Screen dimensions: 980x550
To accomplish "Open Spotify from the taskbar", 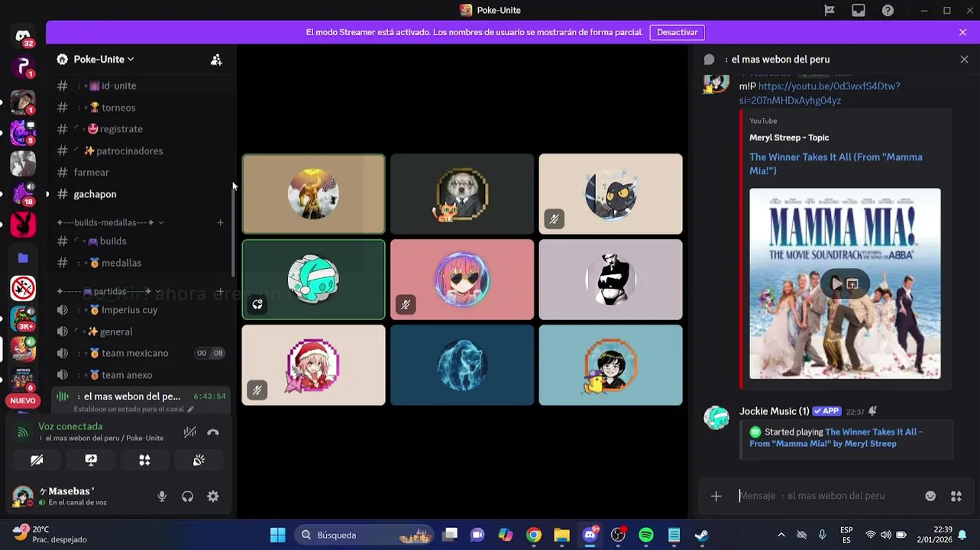I will [x=646, y=535].
